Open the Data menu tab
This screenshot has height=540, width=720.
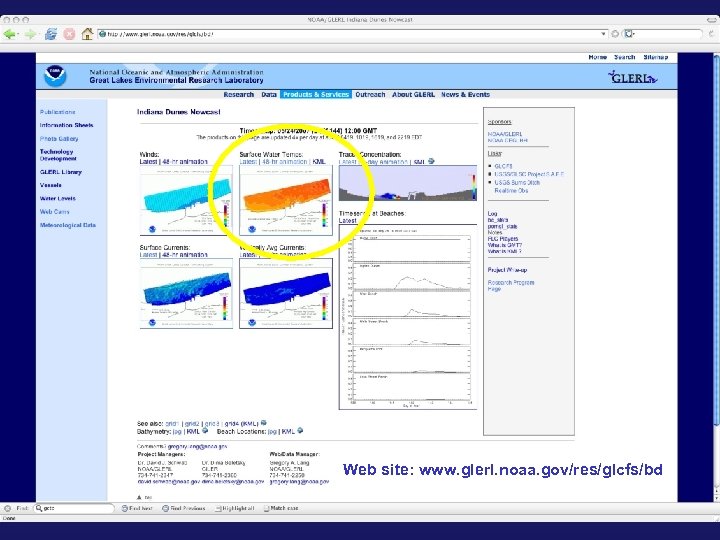pos(269,95)
